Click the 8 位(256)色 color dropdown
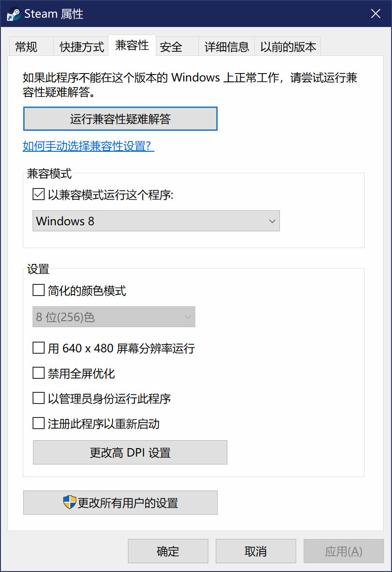The width and height of the screenshot is (392, 572). (x=114, y=317)
